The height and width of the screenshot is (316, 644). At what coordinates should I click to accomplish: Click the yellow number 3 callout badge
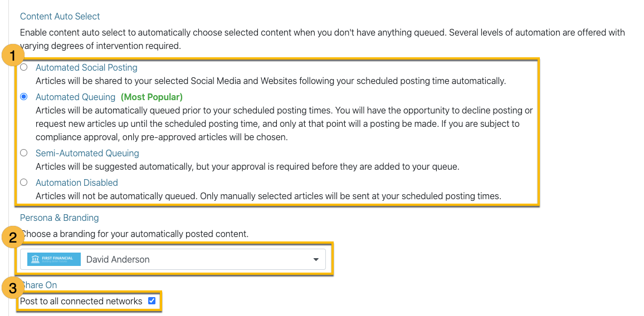(13, 288)
